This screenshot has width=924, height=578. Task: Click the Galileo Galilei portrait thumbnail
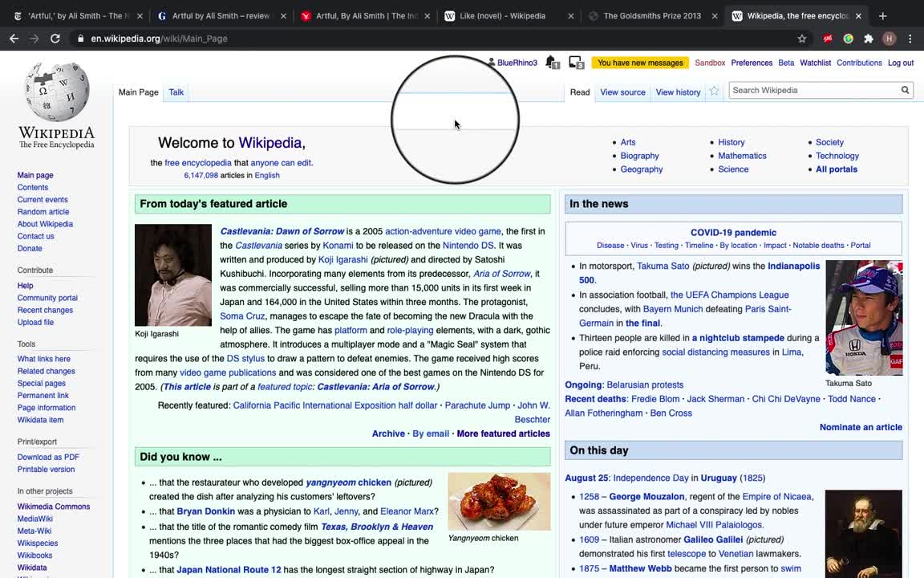[x=863, y=534]
